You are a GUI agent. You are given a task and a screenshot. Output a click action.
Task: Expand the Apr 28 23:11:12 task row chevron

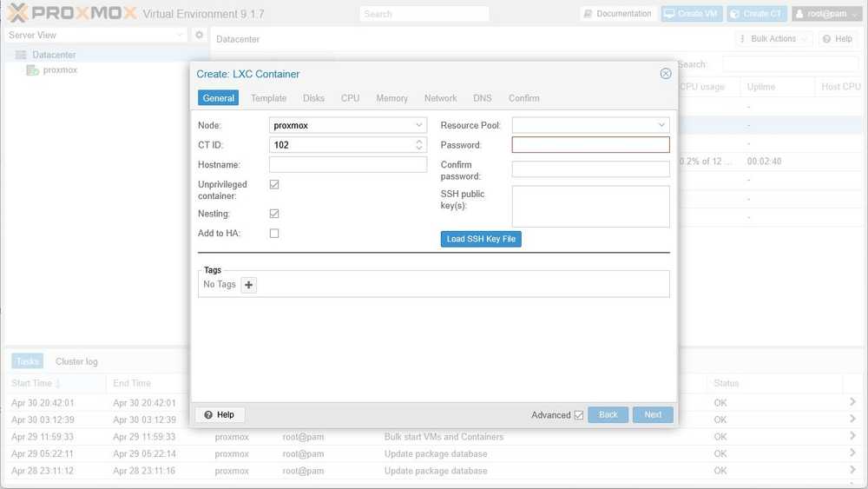tap(852, 470)
